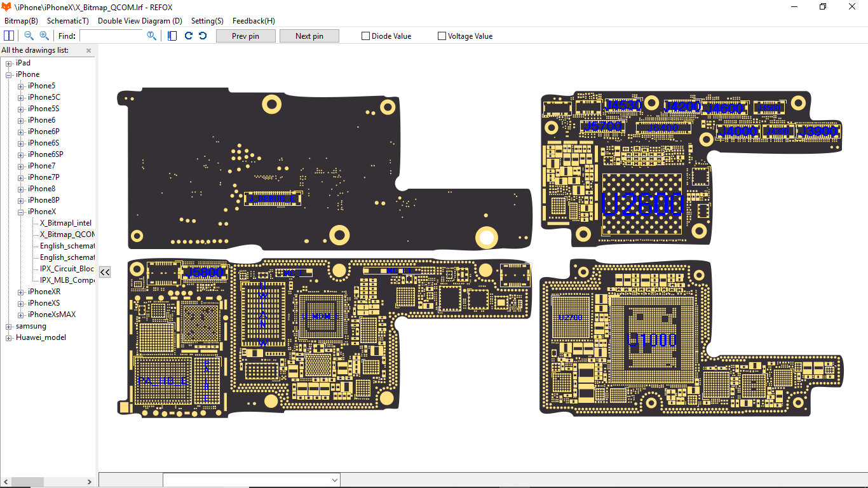Select iPhone6SP label in the tree
Screen dimensions: 868x488
point(46,154)
